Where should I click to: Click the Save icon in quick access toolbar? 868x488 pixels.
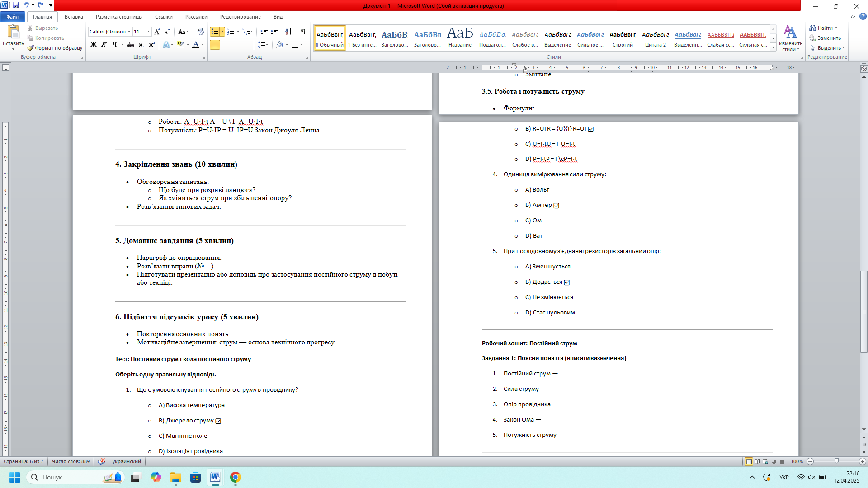pyautogui.click(x=16, y=5)
